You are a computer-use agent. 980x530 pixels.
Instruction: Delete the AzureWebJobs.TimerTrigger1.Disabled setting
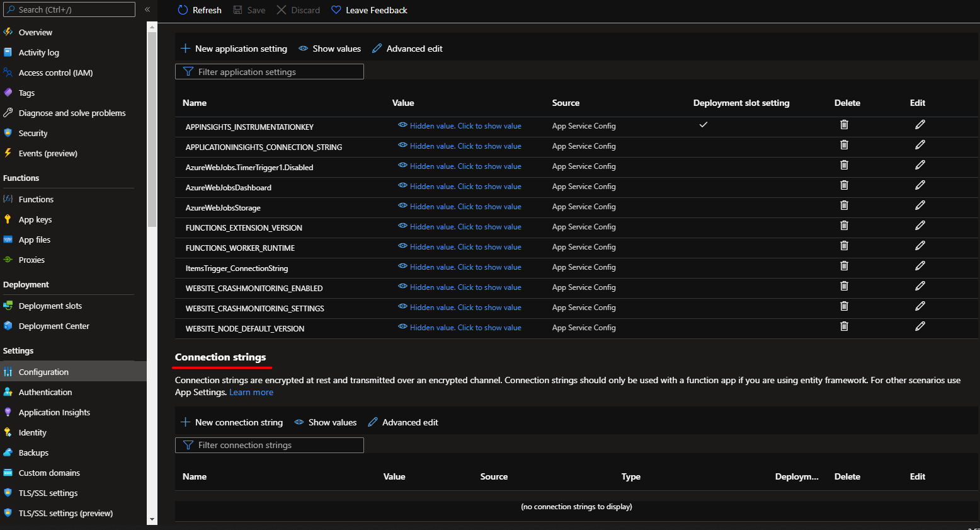coord(844,165)
